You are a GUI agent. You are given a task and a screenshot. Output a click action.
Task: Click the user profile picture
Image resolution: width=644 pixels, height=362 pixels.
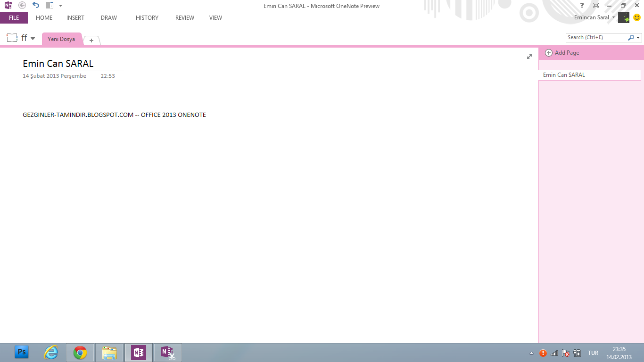[624, 17]
